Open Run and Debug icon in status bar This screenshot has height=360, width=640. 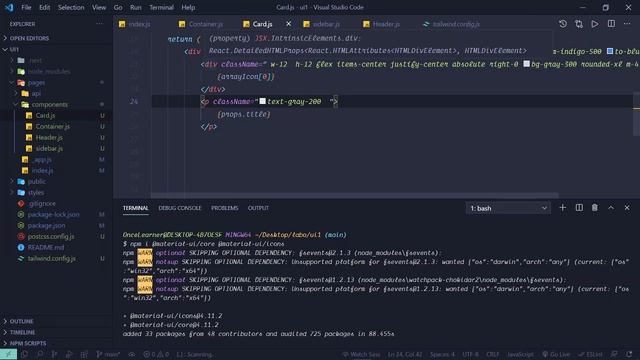click(x=69, y=354)
